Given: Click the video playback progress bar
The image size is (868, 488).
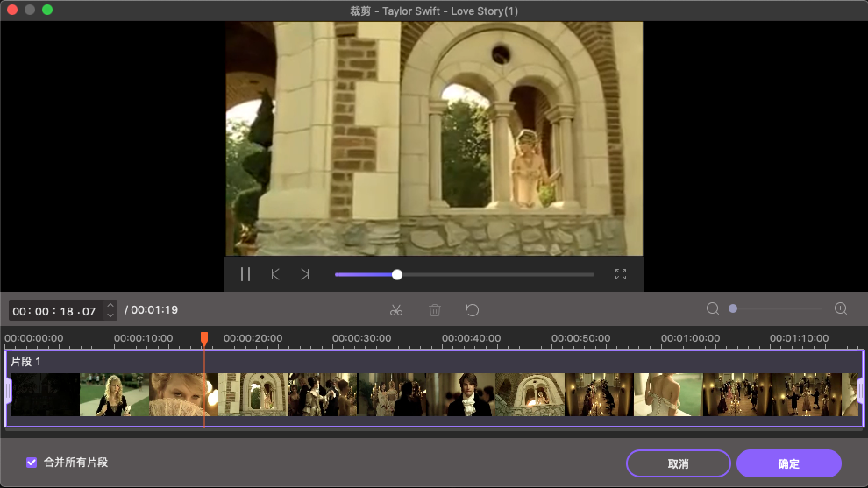Looking at the screenshot, I should (x=491, y=274).
